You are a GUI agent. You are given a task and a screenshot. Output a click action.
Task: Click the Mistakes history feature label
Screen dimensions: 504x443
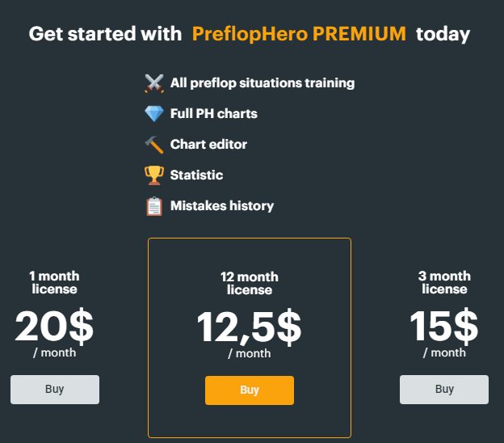point(222,206)
